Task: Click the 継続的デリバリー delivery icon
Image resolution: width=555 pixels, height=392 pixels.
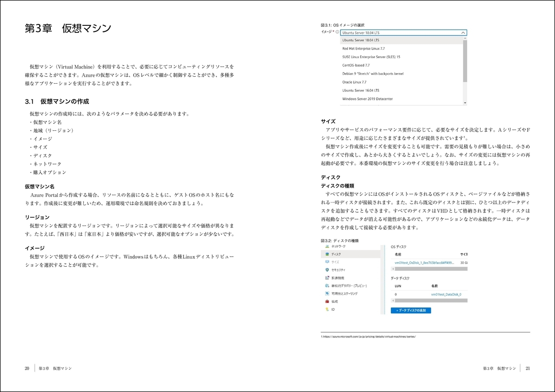Action: (327, 286)
